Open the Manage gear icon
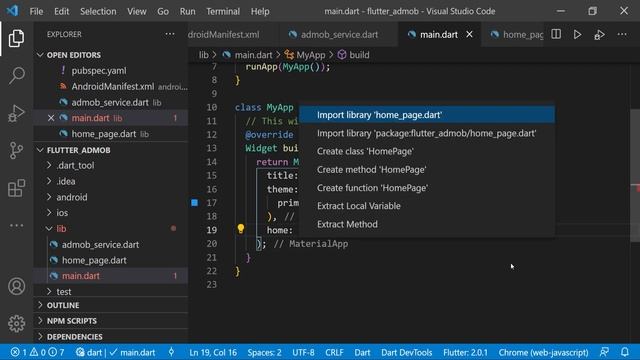The height and width of the screenshot is (360, 640). coord(16,323)
